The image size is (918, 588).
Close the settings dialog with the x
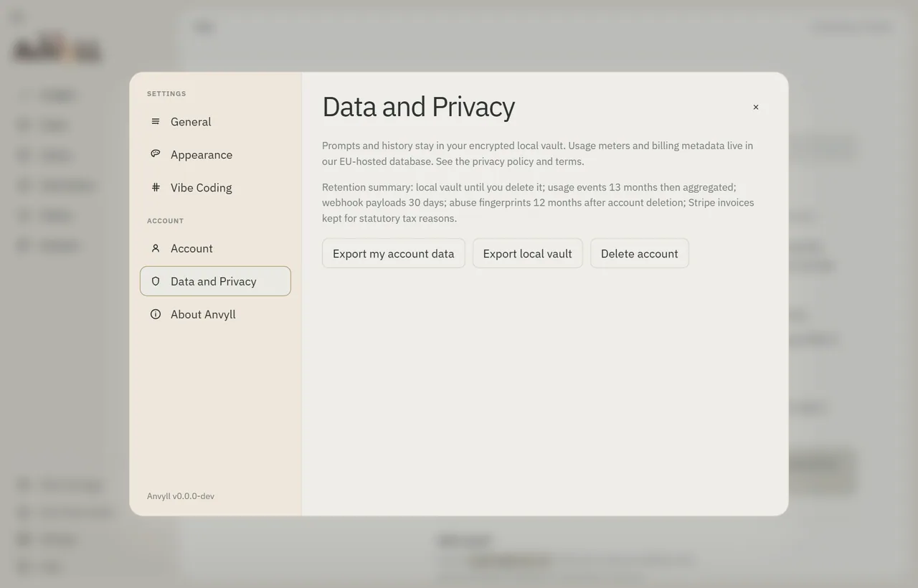click(x=755, y=107)
